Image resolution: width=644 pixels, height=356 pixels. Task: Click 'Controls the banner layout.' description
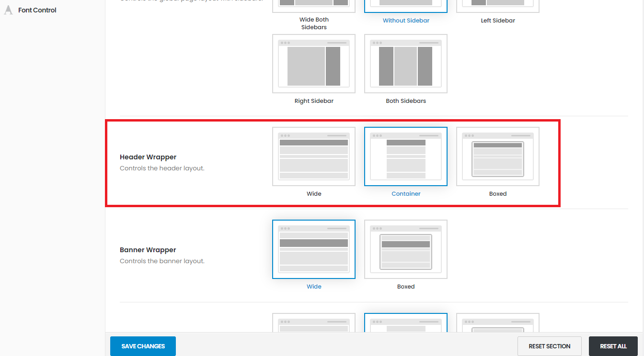coord(162,261)
